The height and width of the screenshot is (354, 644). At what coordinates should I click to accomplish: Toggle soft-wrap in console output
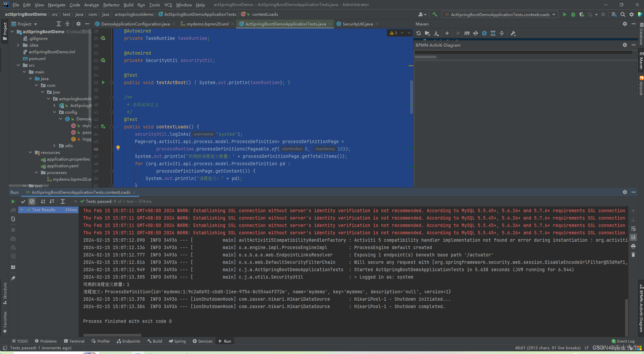point(633,229)
